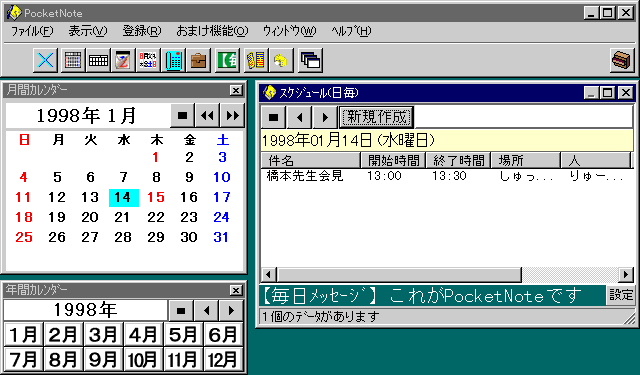Image resolution: width=640 pixels, height=375 pixels.
Task: Select 10月 in the yearly calendar
Action: (143, 359)
